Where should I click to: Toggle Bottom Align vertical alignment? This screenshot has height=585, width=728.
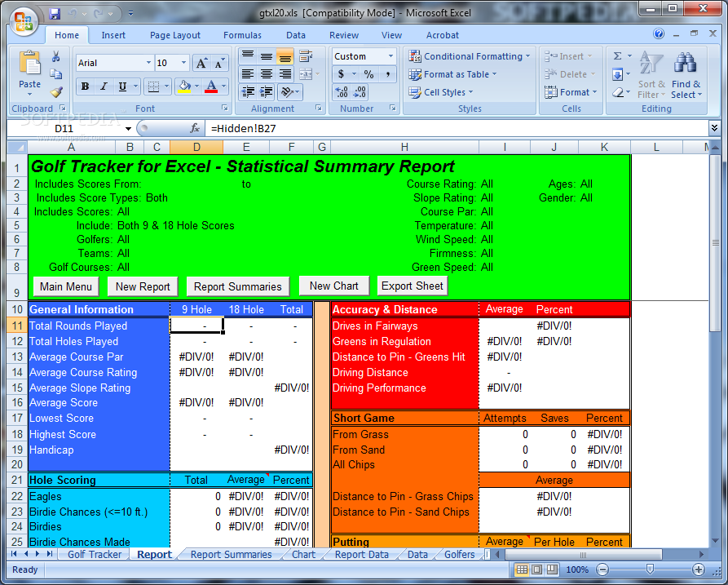[285, 56]
